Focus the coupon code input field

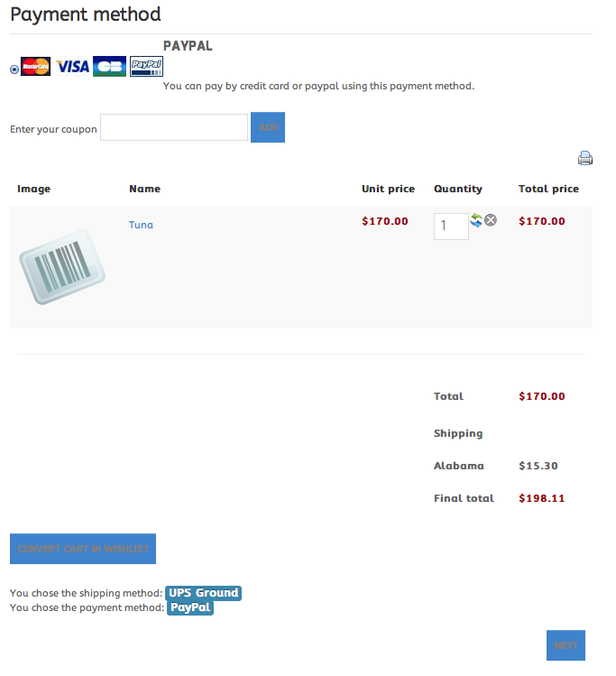tap(174, 127)
